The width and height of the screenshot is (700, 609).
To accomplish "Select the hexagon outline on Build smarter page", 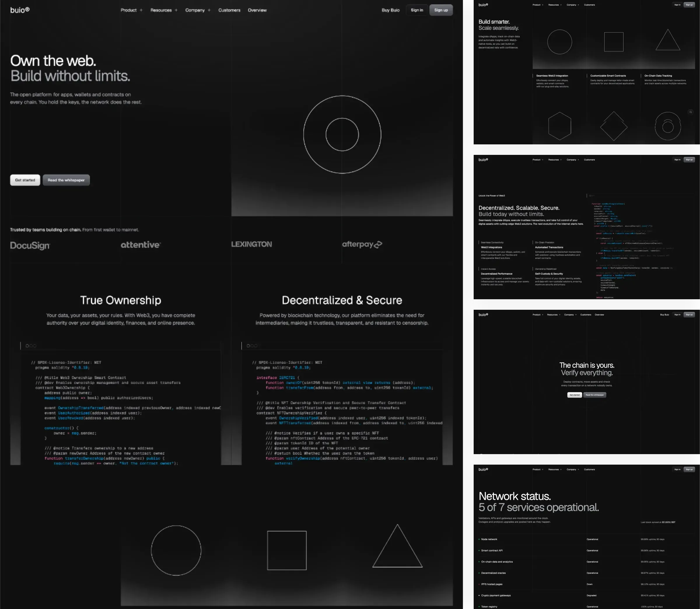I will coord(560,126).
